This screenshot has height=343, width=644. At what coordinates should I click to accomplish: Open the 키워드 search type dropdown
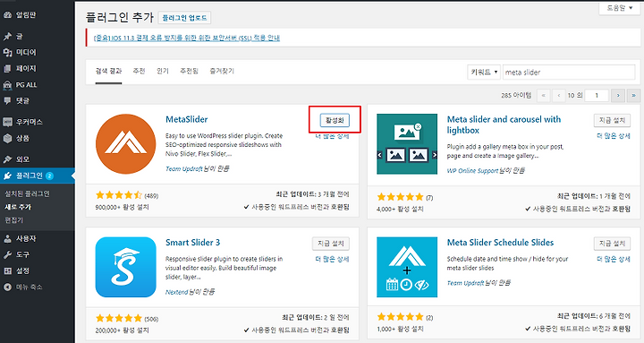coord(484,73)
